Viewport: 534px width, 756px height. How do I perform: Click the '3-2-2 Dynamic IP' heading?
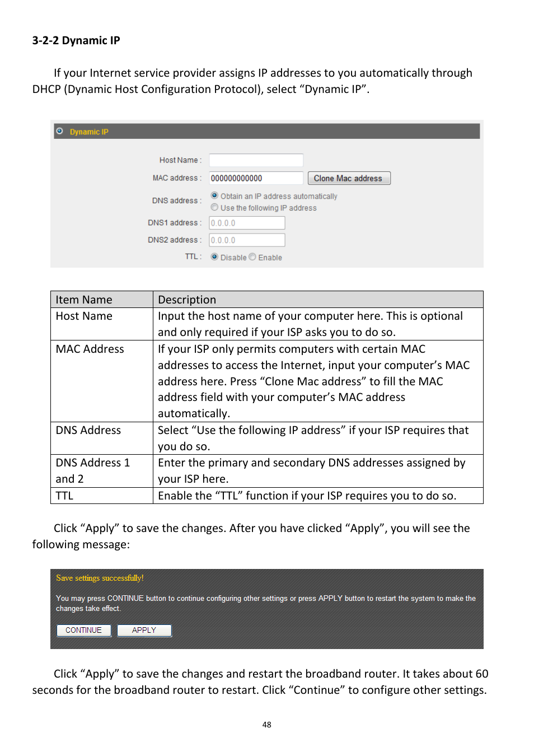(x=76, y=40)
